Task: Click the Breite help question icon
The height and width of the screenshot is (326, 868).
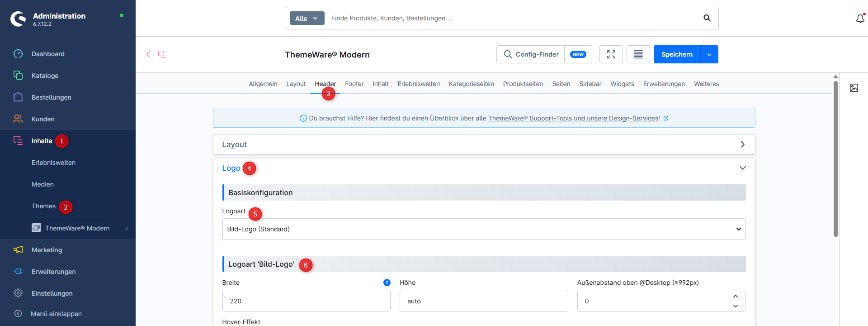Action: point(387,283)
